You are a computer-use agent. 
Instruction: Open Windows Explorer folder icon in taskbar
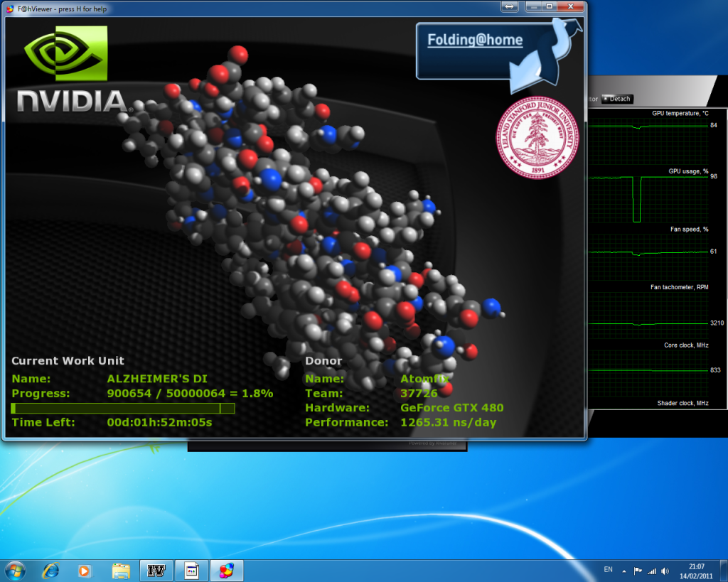(121, 571)
